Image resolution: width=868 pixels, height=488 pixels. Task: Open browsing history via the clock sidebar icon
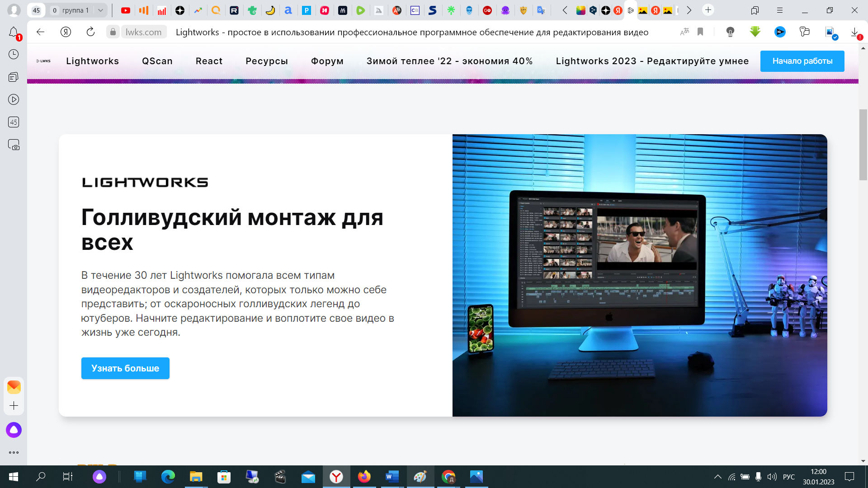(14, 54)
